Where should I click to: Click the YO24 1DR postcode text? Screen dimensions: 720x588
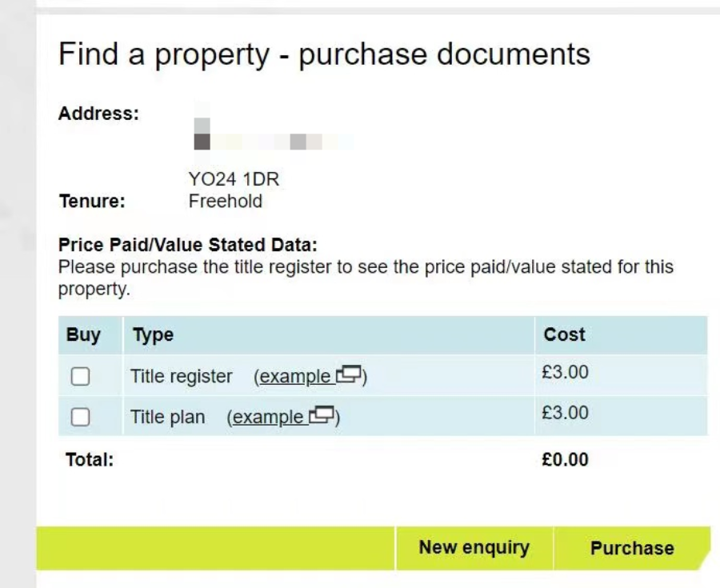234,179
